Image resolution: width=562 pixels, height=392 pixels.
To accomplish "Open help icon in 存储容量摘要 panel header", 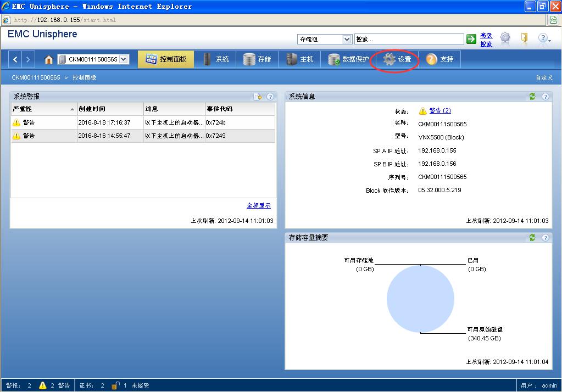I will tap(545, 238).
